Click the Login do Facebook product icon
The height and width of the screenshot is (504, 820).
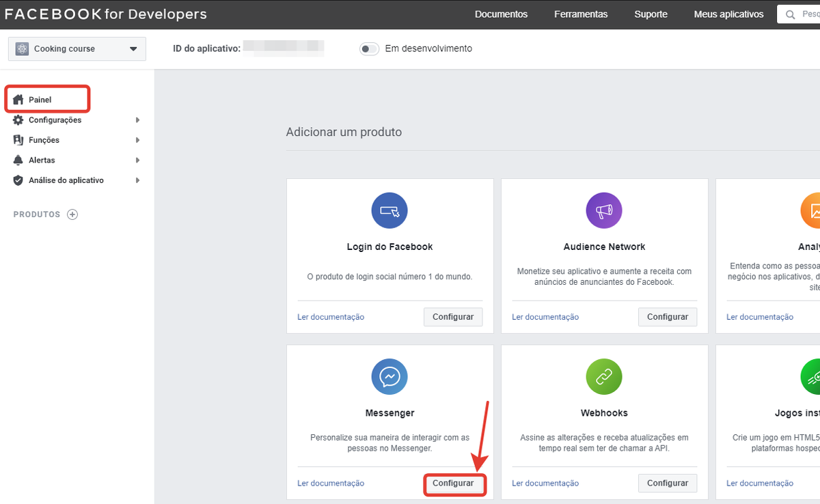click(389, 210)
